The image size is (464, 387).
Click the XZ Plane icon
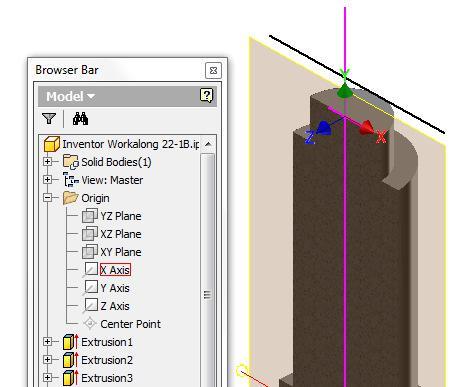pyautogui.click(x=90, y=234)
